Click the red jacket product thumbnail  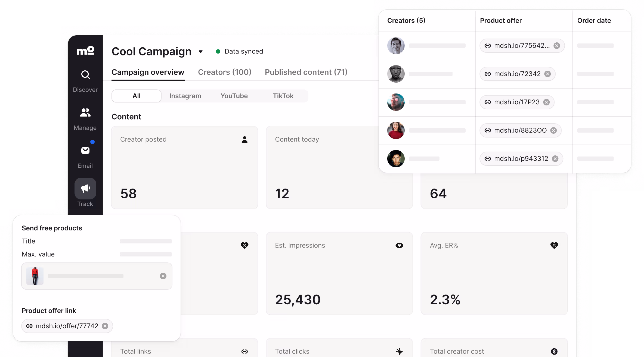(35, 276)
